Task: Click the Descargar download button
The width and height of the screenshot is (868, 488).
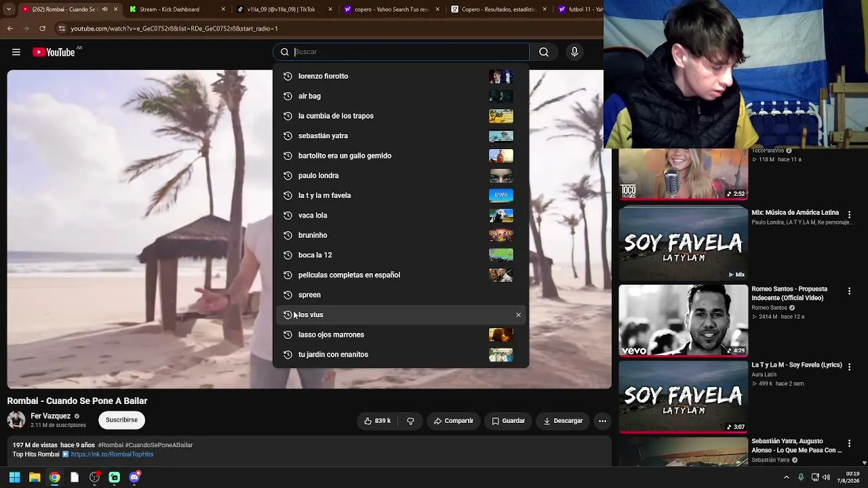Action: pos(563,421)
